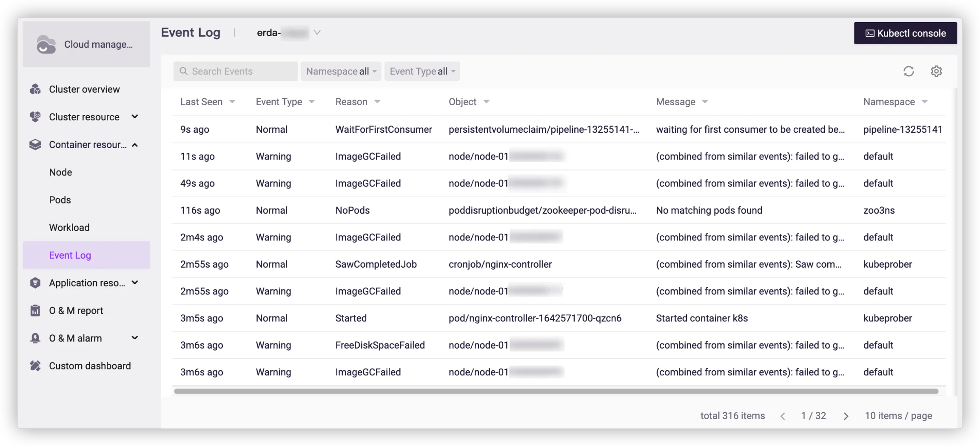980x446 pixels.
Task: Open the Event Type filter dropdown
Action: pyautogui.click(x=422, y=71)
